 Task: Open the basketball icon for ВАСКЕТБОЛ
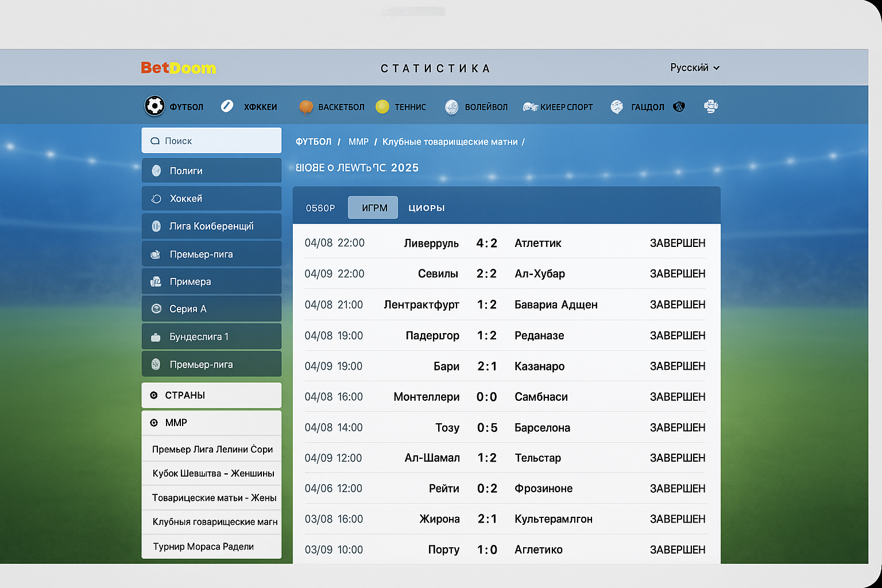306,107
